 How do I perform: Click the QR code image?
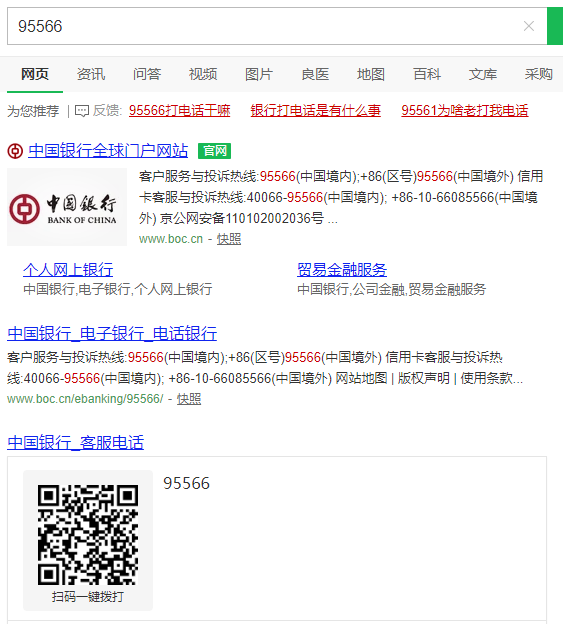[88, 535]
